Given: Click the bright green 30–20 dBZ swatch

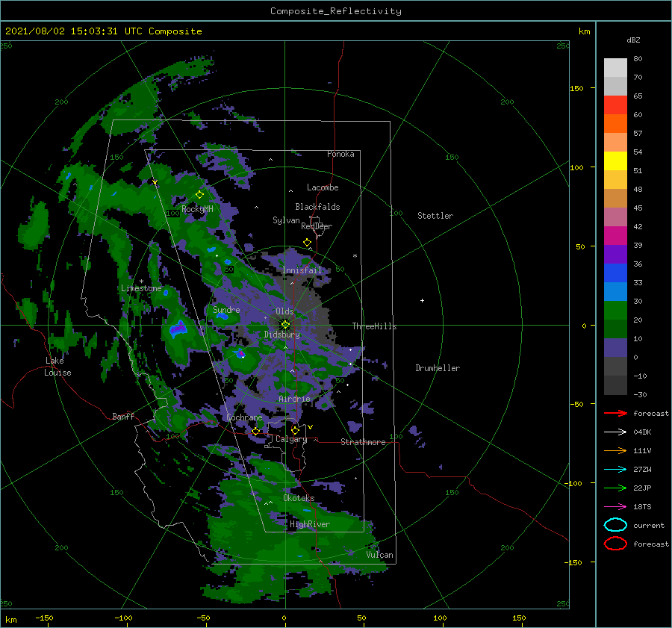Looking at the screenshot, I should [x=615, y=311].
